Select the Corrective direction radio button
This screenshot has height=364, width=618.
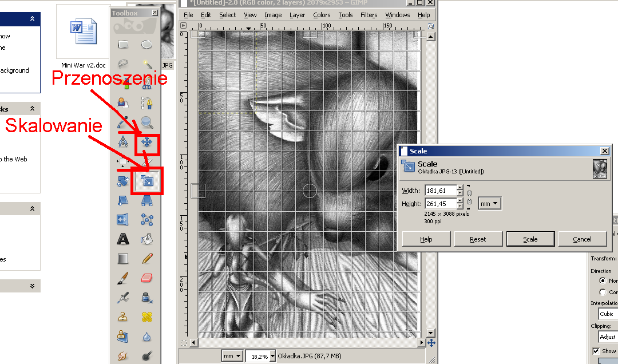pyautogui.click(x=603, y=292)
